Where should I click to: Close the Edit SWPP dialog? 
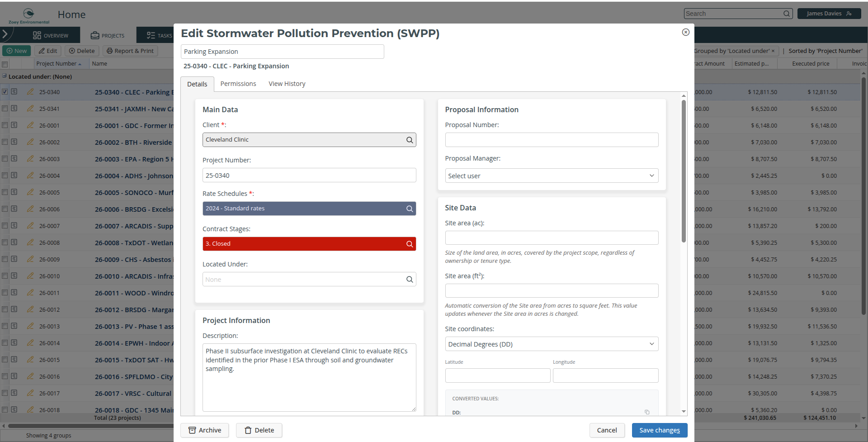(x=685, y=32)
